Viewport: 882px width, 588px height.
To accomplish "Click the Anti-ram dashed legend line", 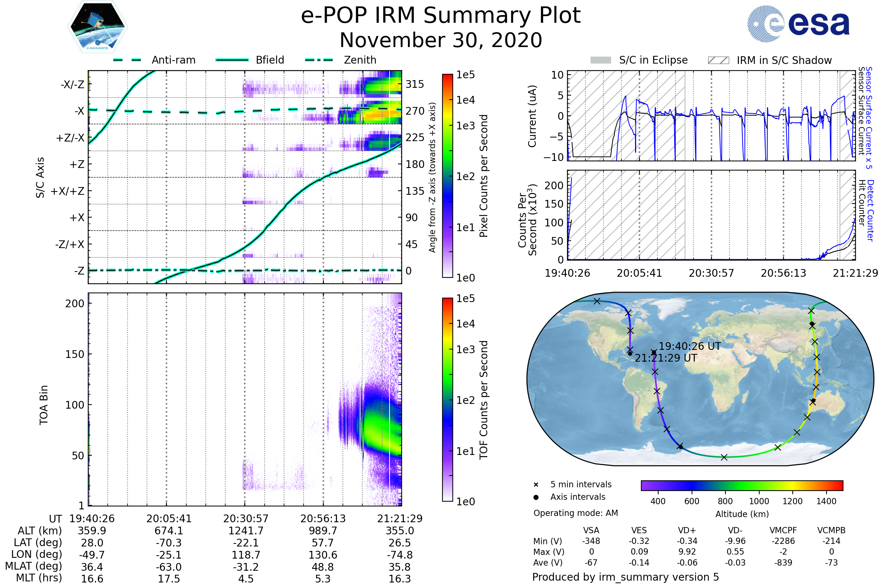I will point(127,60).
